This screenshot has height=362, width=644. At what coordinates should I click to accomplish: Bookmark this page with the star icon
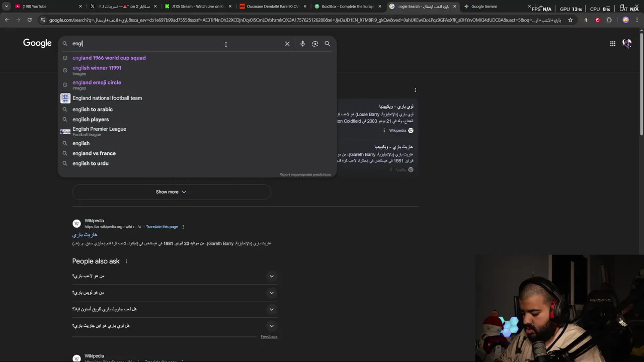click(x=570, y=20)
